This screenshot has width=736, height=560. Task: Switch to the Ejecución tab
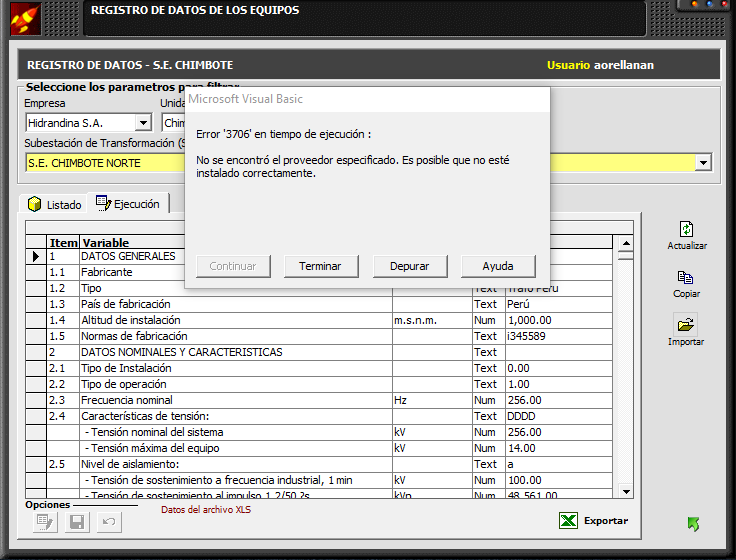(128, 203)
